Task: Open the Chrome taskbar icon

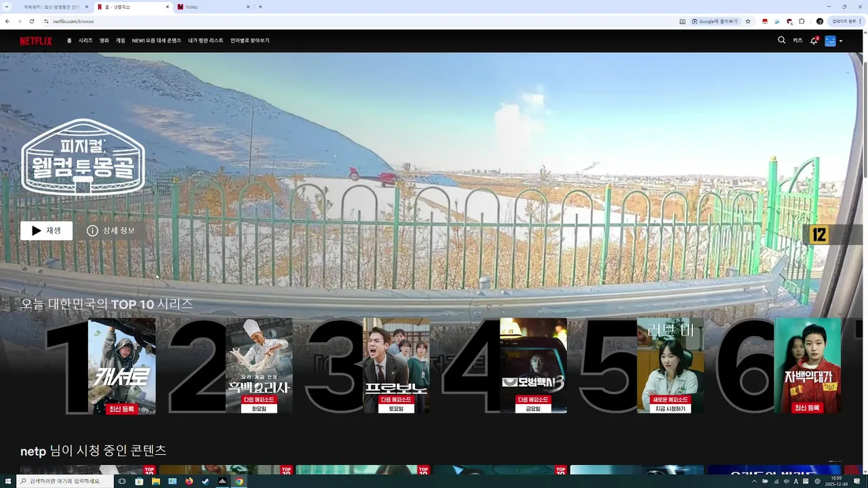Action: point(239,481)
